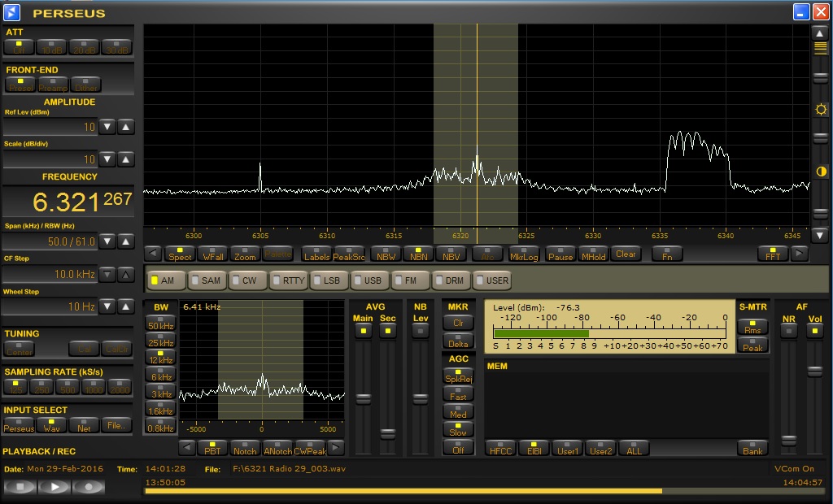Decrease Scale dB/div with the down arrow
The height and width of the screenshot is (504, 833).
[107, 159]
